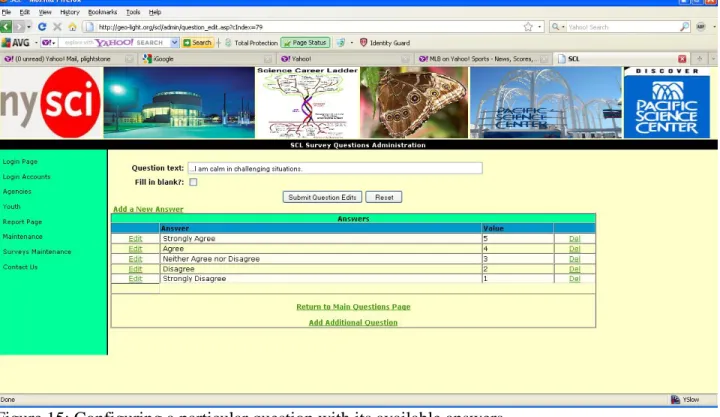Switch to the MLB on Yahoo! Sports tab
Screen dimensions: 720x417
[x=483, y=59]
